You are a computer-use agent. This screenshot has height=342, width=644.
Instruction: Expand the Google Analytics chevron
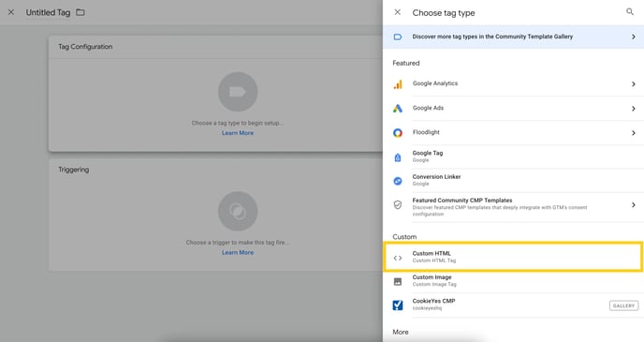pyautogui.click(x=634, y=84)
